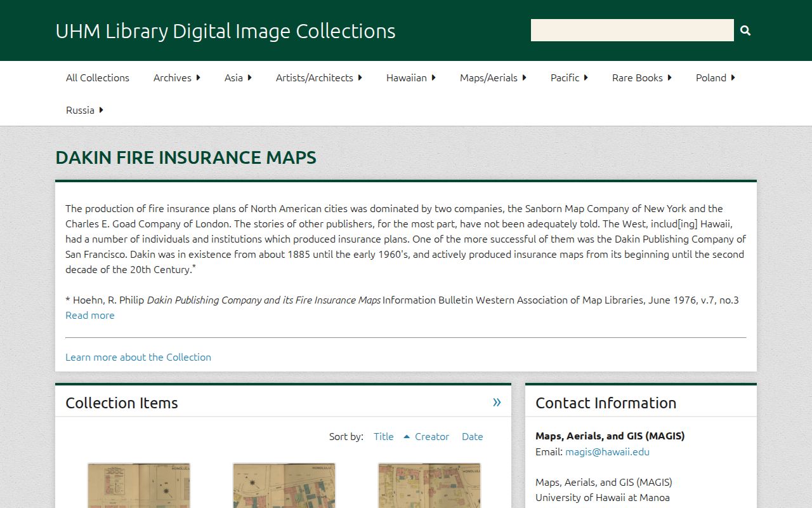The height and width of the screenshot is (508, 812).
Task: Click the ascending sort arrow beside Creator
Action: (407, 436)
